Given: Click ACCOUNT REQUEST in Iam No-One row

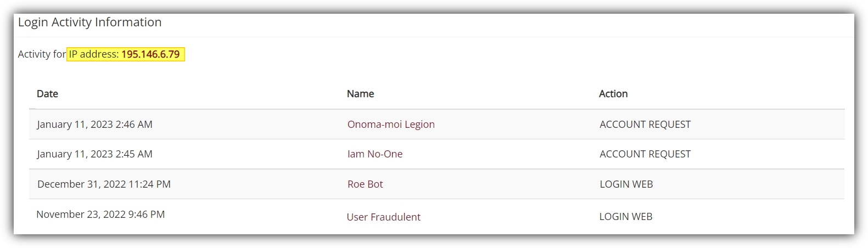Looking at the screenshot, I should [645, 154].
